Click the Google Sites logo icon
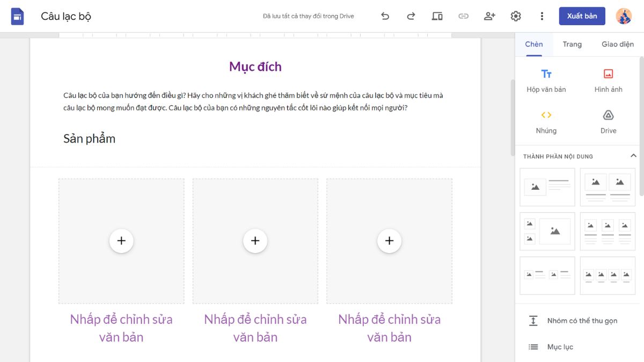Viewport: 644px width, 362px height. pos(17,16)
